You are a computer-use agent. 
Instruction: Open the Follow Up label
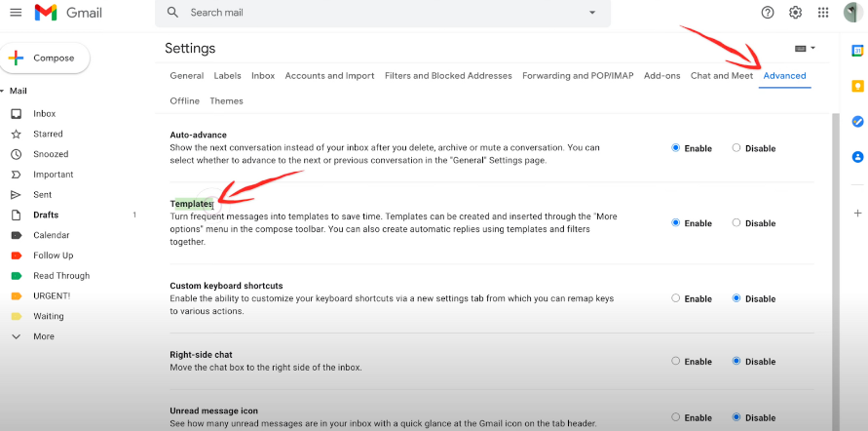point(54,255)
